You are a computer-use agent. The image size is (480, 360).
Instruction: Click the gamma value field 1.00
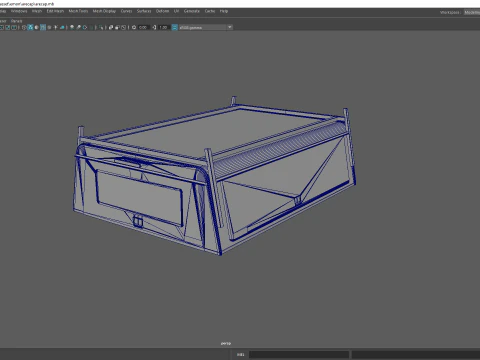tap(163, 27)
